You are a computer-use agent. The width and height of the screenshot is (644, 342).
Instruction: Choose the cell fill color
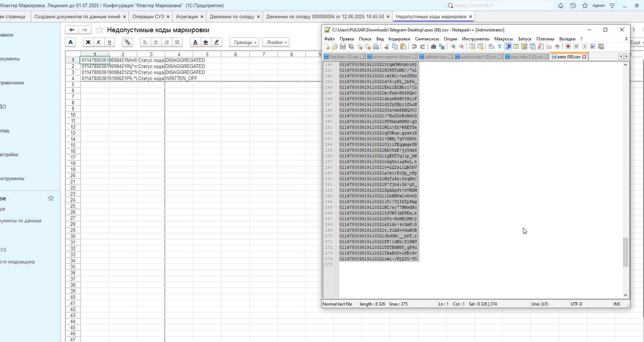(206, 42)
